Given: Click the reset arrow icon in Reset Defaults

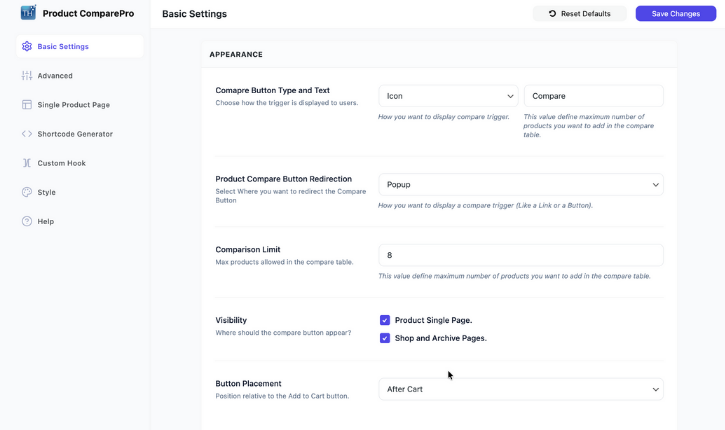Looking at the screenshot, I should (552, 14).
